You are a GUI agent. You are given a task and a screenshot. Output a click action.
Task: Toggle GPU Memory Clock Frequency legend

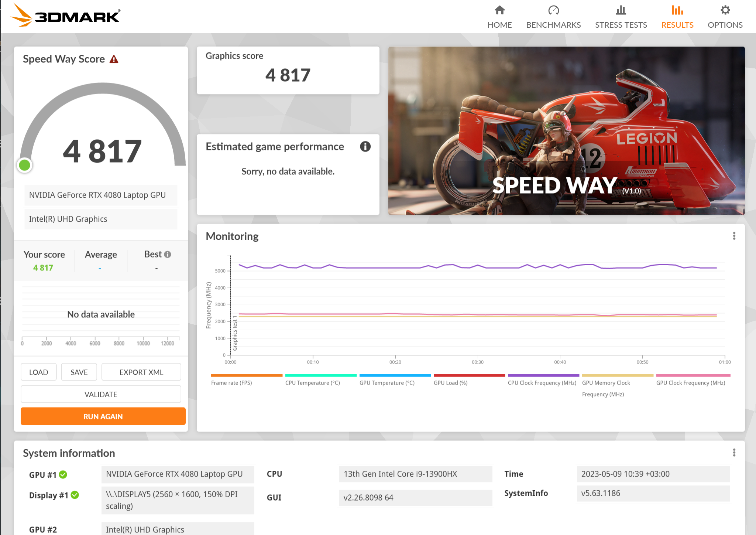tap(618, 386)
